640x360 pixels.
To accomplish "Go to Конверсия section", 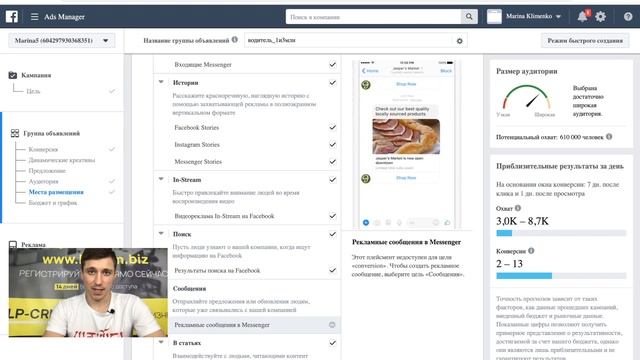I will click(x=43, y=149).
